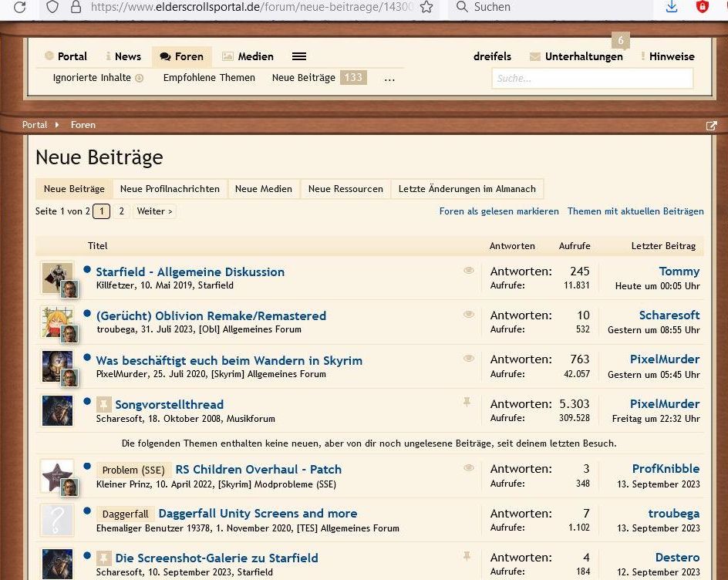Focus the forum Suche input field
The image size is (728, 580).
[x=591, y=78]
